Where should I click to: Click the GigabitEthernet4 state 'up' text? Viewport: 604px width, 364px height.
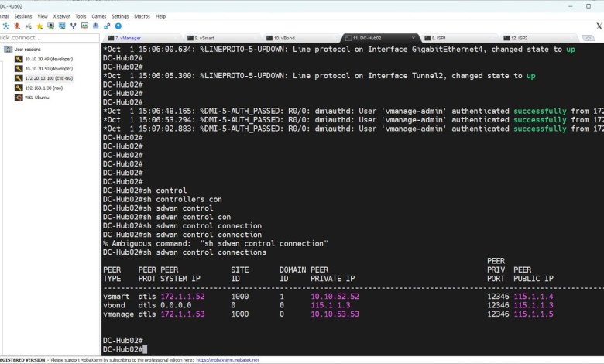coord(571,50)
